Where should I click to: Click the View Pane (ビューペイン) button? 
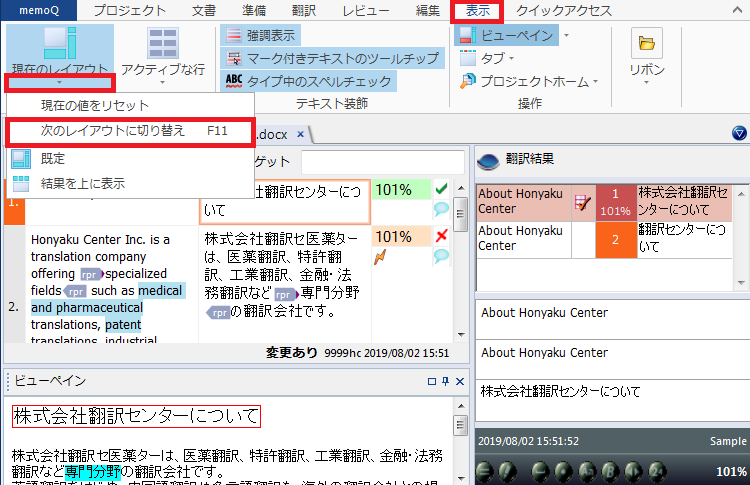click(508, 35)
